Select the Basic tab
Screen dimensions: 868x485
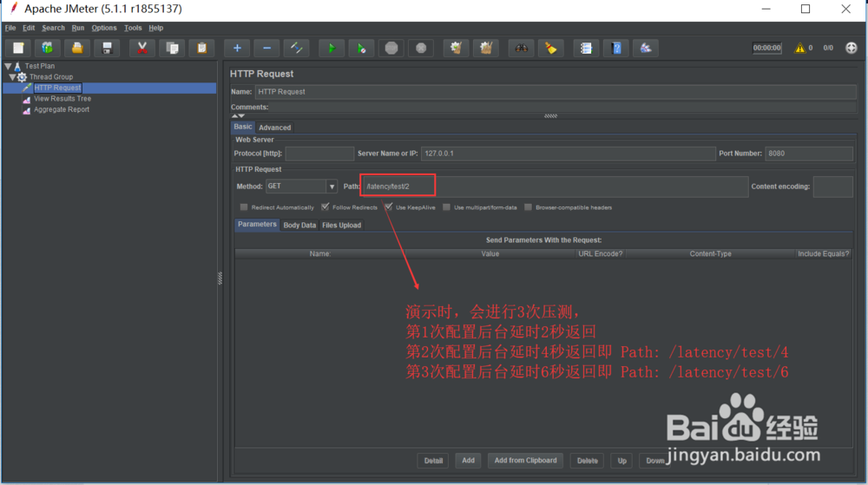242,128
